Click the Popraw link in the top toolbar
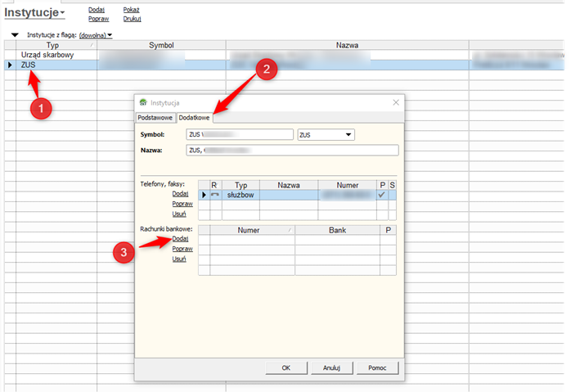This screenshot has width=571, height=392. 98,19
